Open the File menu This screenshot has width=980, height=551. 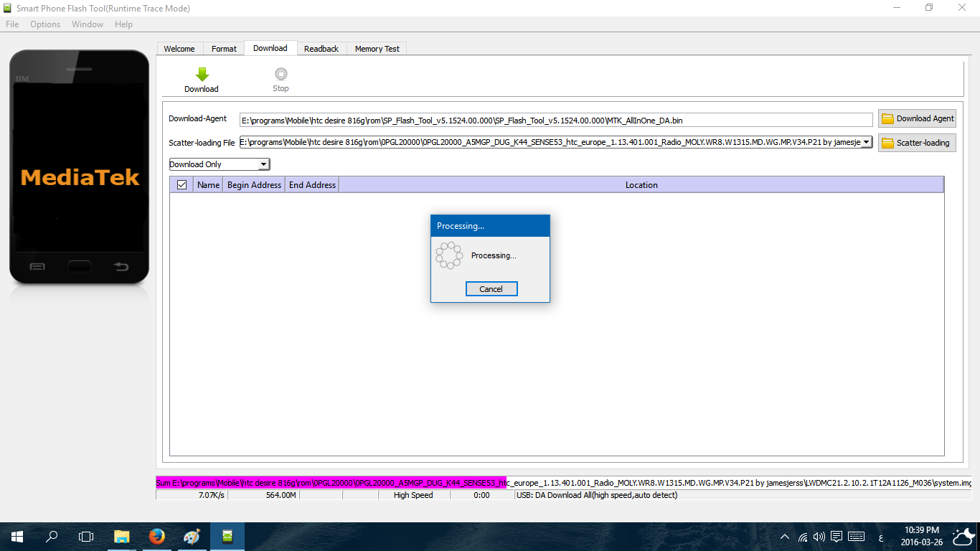click(x=12, y=24)
